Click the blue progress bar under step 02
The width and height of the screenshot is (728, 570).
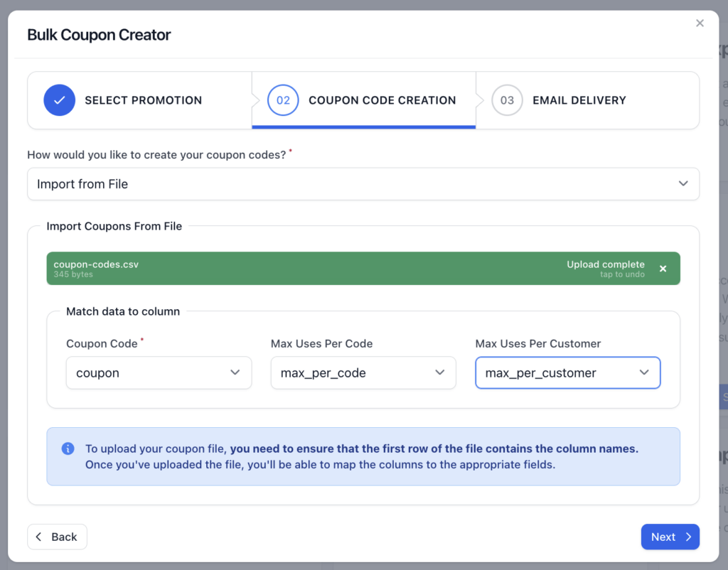click(x=363, y=127)
